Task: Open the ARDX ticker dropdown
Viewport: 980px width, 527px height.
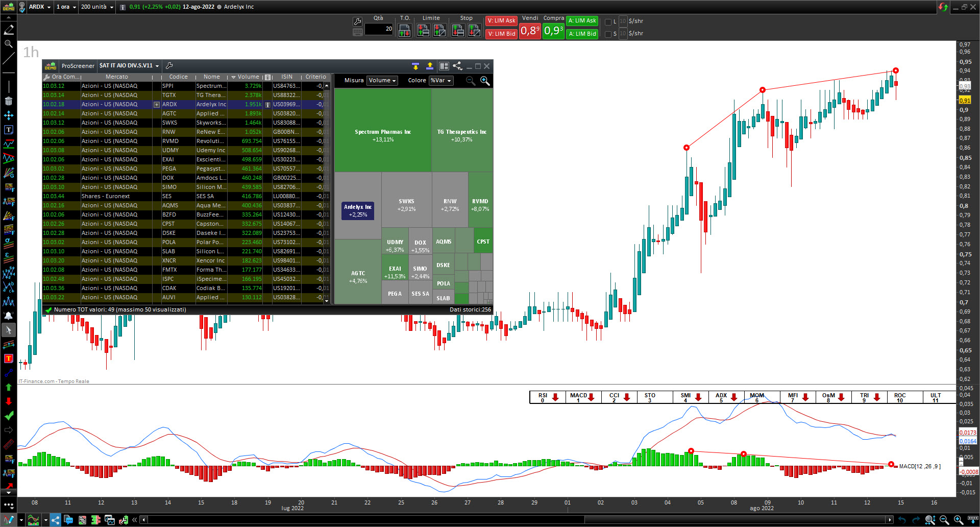Action: click(40, 7)
